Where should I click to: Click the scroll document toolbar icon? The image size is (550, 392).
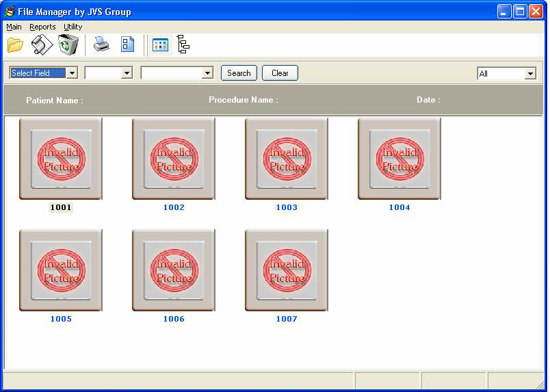pyautogui.click(x=42, y=45)
